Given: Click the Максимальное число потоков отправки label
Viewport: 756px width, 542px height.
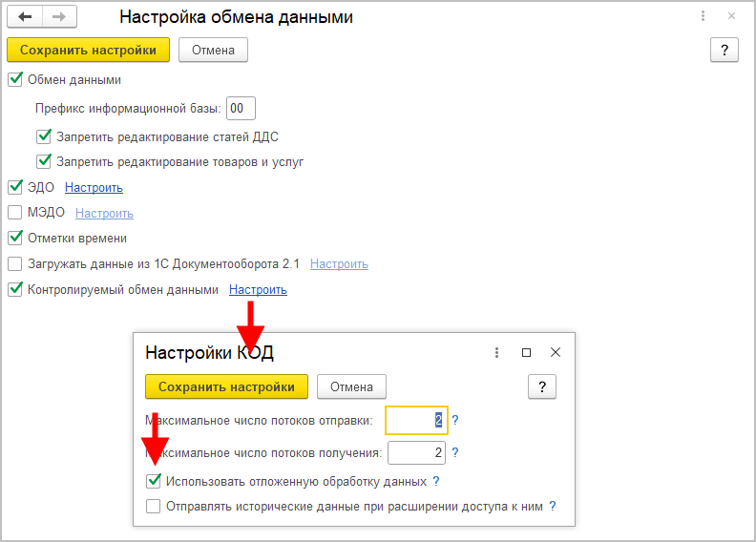Looking at the screenshot, I should click(259, 421).
